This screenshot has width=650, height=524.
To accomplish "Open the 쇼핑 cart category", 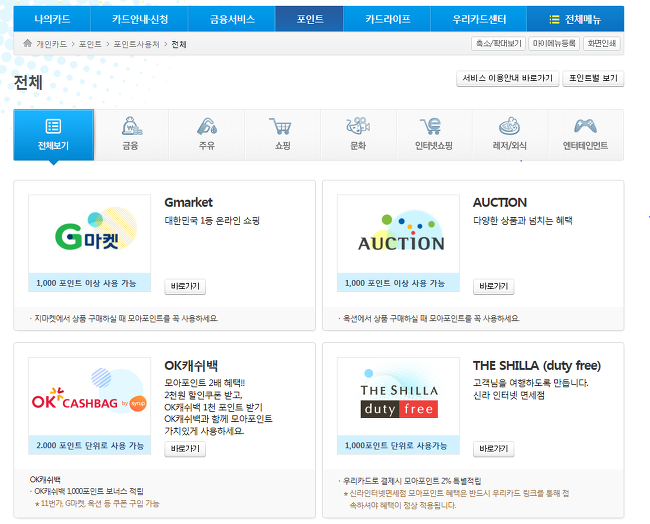I will (x=283, y=135).
